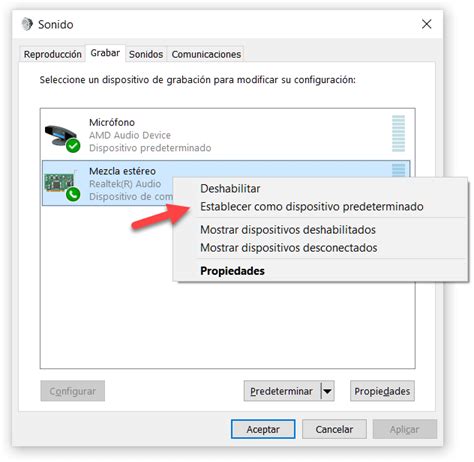Toggle Mostrar dispositivos desconectados option
The height and width of the screenshot is (462, 474).
[x=289, y=248]
